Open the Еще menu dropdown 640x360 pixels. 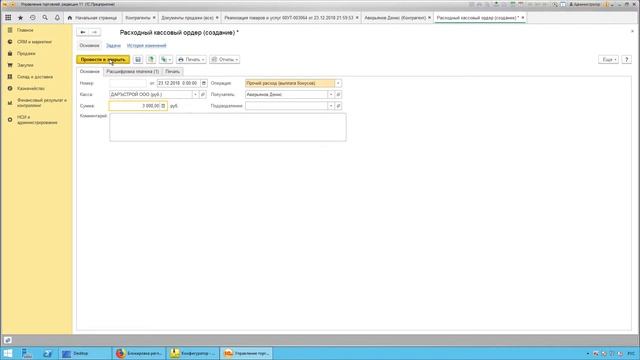[x=609, y=60]
